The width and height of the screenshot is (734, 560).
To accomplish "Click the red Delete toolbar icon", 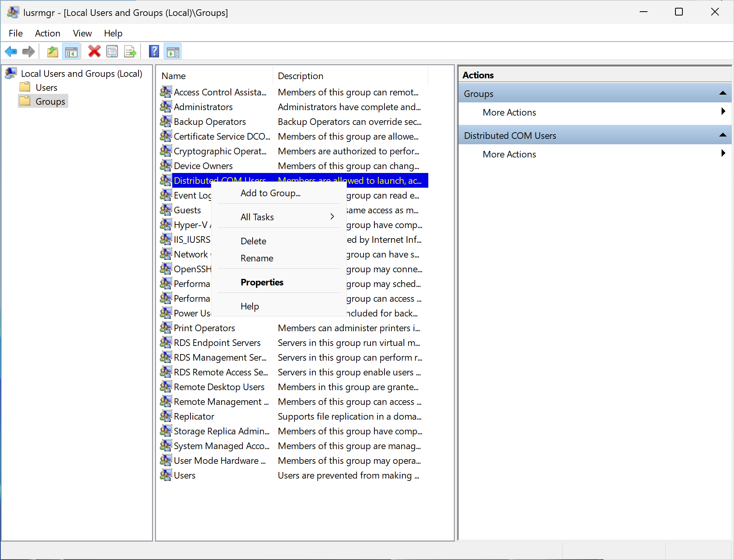I will (x=94, y=52).
